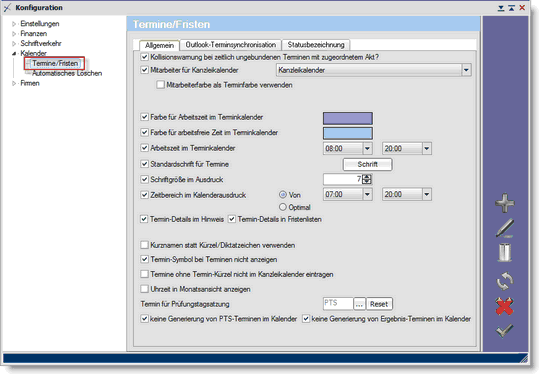Click the Reset button
The image size is (541, 376).
click(x=379, y=304)
